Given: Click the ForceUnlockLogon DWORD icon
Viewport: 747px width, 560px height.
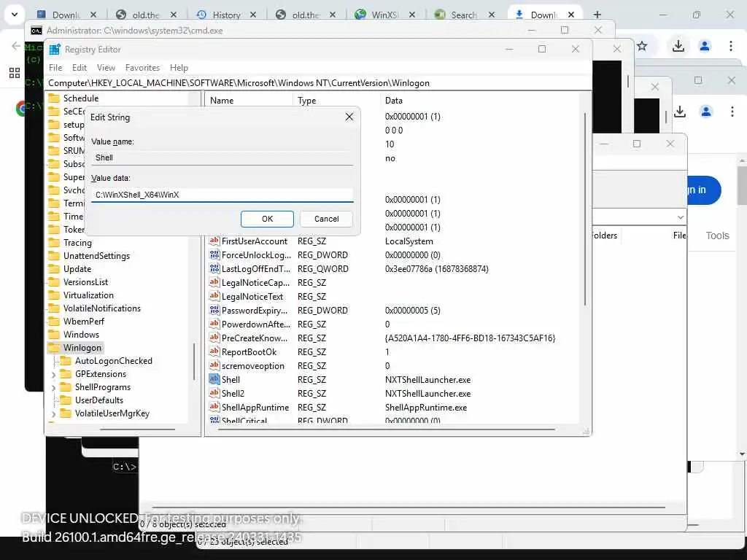Looking at the screenshot, I should 214,254.
